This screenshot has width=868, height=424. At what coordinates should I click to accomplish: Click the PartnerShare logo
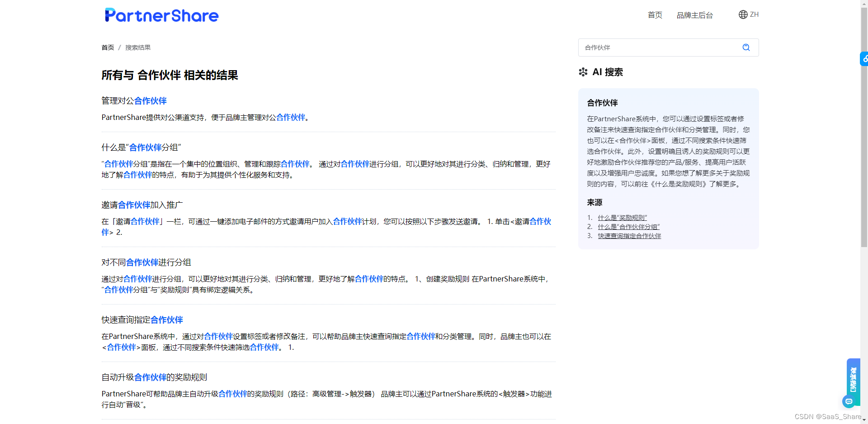[x=161, y=15]
